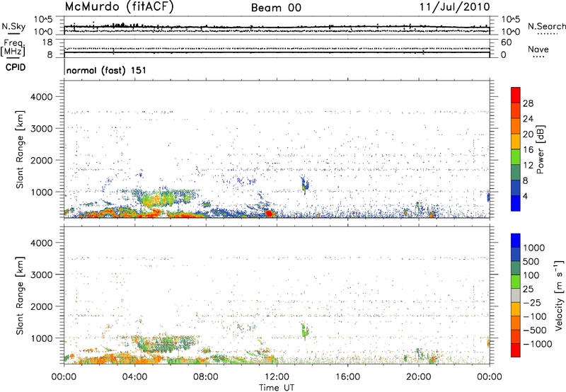Click the '-1000' velocity scale value
The height and width of the screenshot is (392, 566).
click(x=538, y=344)
